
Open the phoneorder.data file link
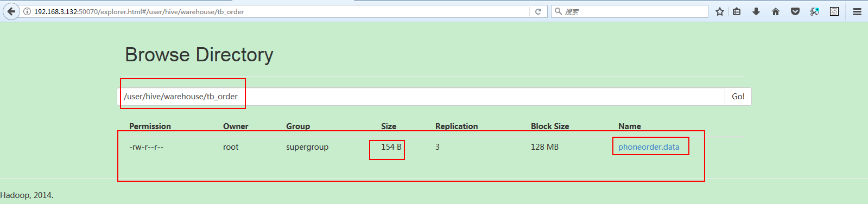(649, 147)
